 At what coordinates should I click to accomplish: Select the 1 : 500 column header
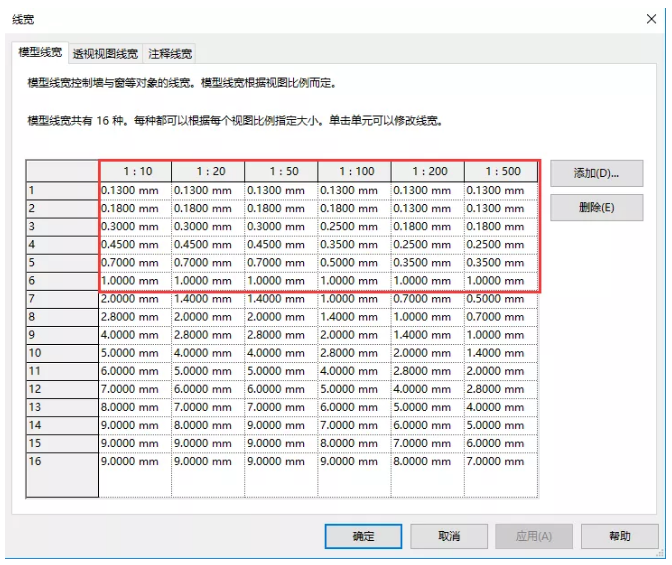pos(501,171)
